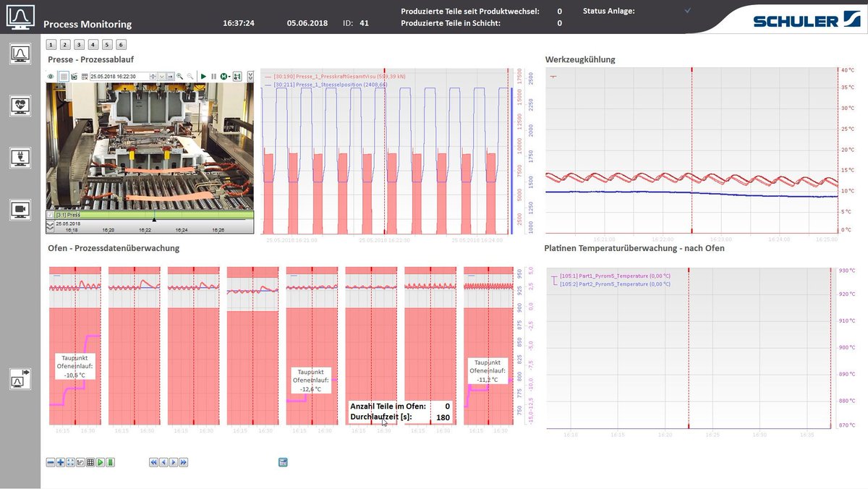
Task: Click the Part2_PyromS_Temperature legend entry
Action: [x=615, y=284]
